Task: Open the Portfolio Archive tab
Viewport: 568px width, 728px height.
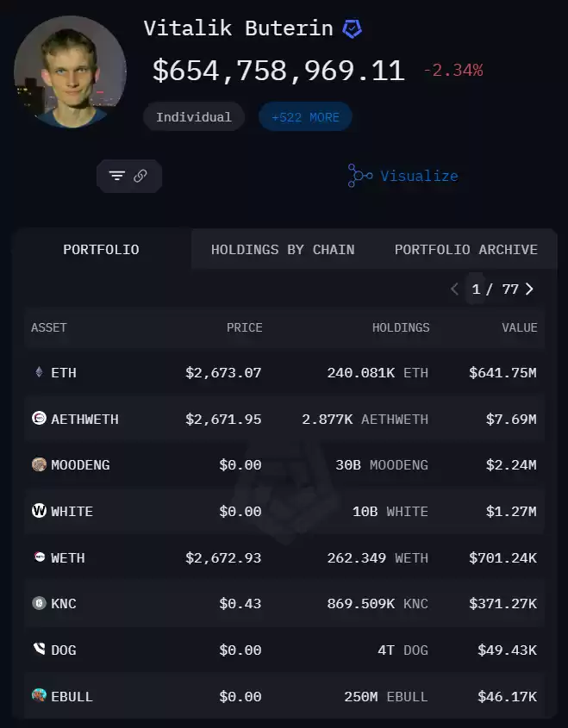Action: 465,249
